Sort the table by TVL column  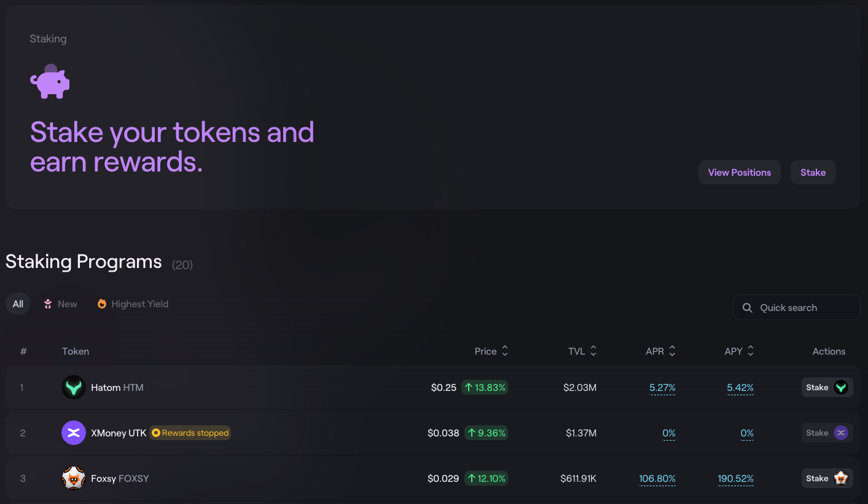point(582,351)
